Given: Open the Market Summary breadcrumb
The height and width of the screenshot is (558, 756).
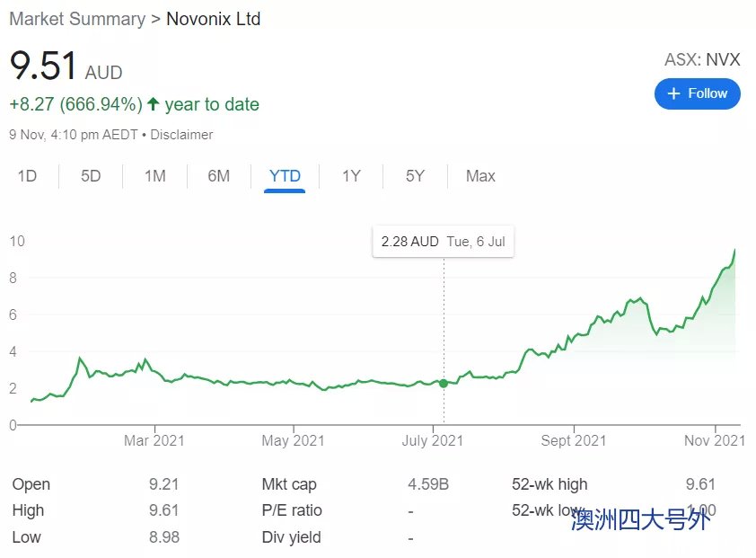Looking at the screenshot, I should coord(77,19).
